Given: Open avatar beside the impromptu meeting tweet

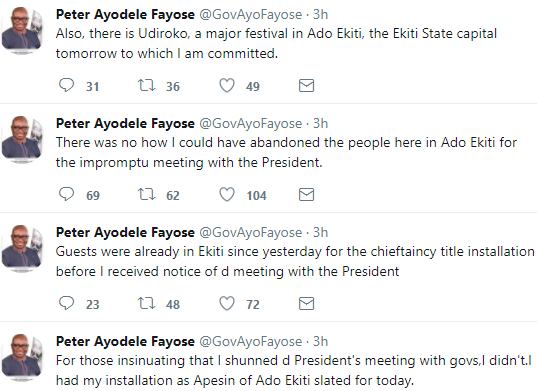Looking at the screenshot, I should (x=23, y=139).
